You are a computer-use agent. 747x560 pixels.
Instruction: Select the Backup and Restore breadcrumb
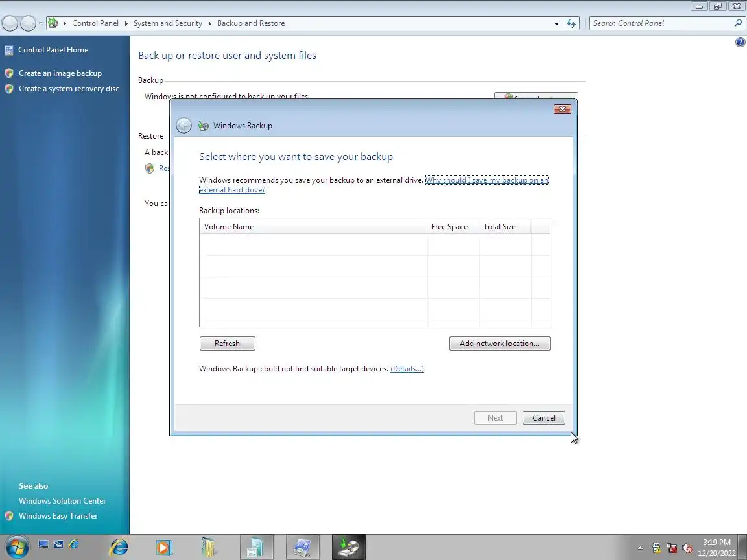(x=251, y=23)
